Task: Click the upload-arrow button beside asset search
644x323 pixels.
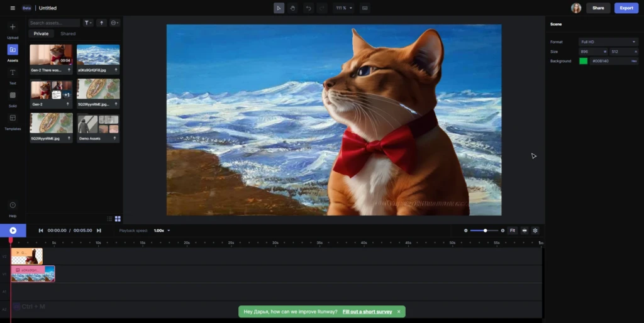Action: click(101, 23)
